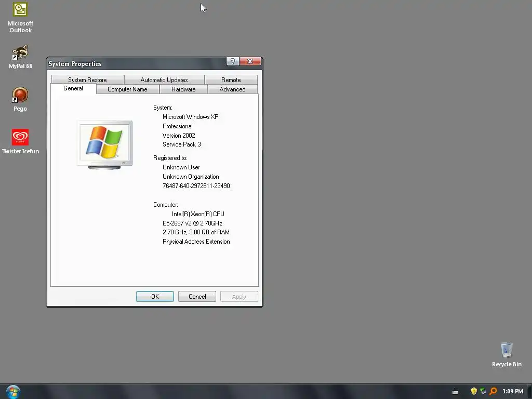Select the MyPal 68 desktop shortcut
The width and height of the screenshot is (532, 399).
[x=20, y=57]
